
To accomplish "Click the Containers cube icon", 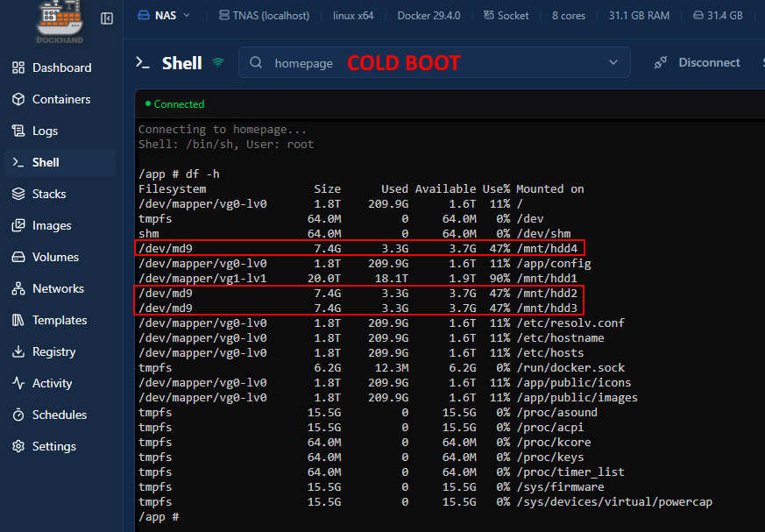I will tap(18, 99).
